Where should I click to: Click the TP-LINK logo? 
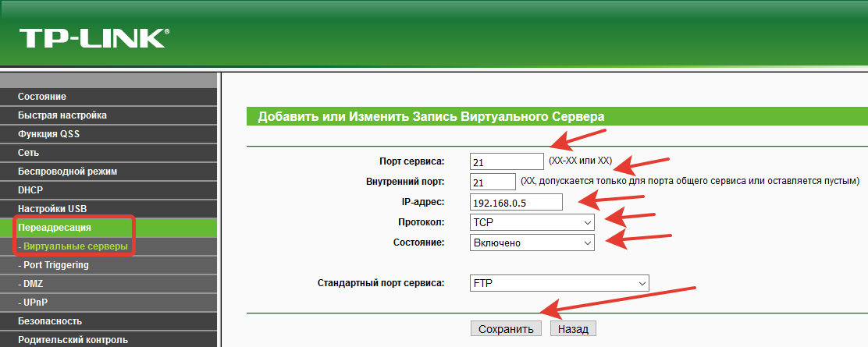pyautogui.click(x=94, y=38)
